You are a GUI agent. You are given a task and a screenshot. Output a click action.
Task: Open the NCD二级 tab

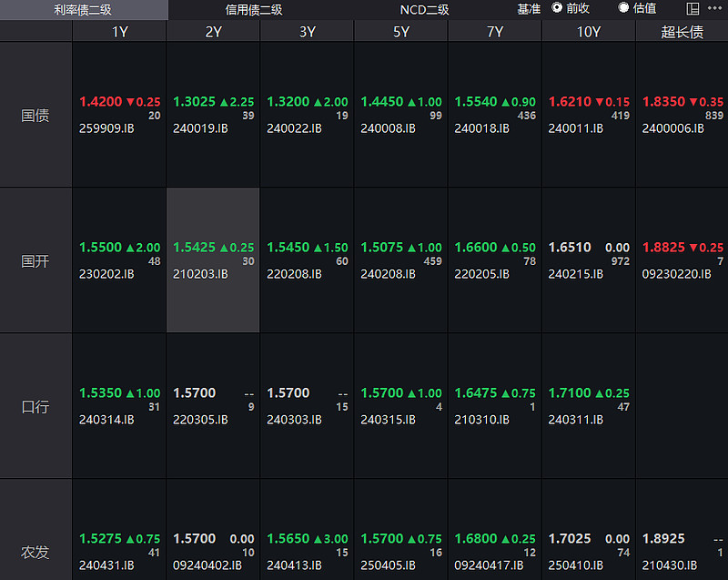424,9
